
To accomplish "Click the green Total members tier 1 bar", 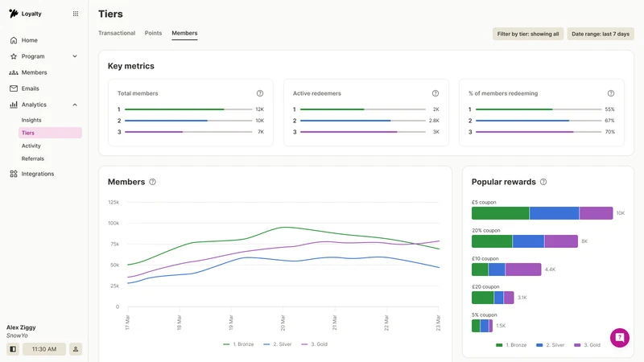I will tap(174, 109).
